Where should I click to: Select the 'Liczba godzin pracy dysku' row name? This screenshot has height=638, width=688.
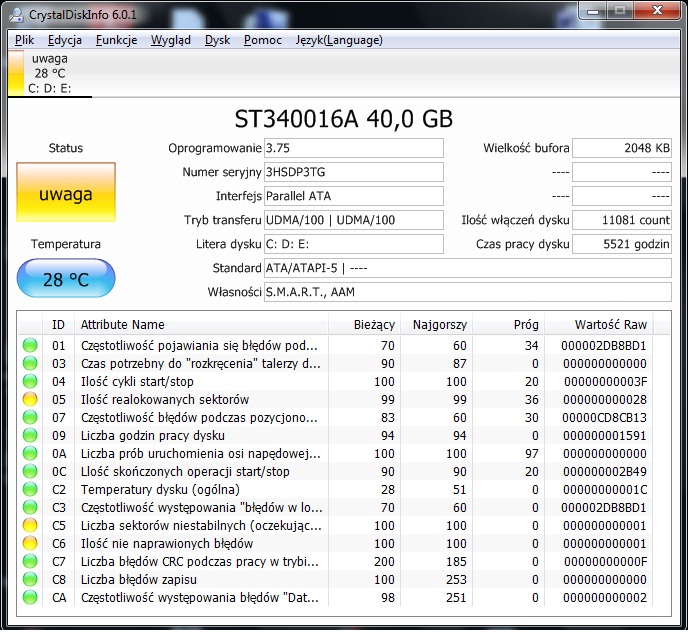[x=153, y=435]
